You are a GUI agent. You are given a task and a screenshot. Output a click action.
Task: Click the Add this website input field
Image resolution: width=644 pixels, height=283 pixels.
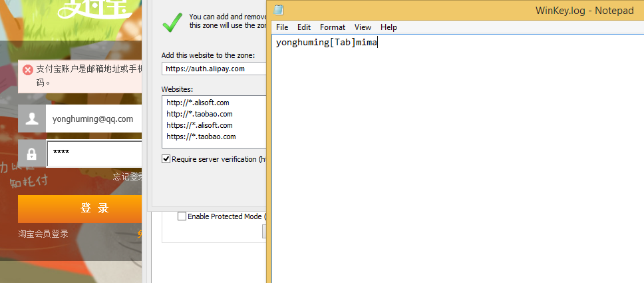(x=214, y=69)
